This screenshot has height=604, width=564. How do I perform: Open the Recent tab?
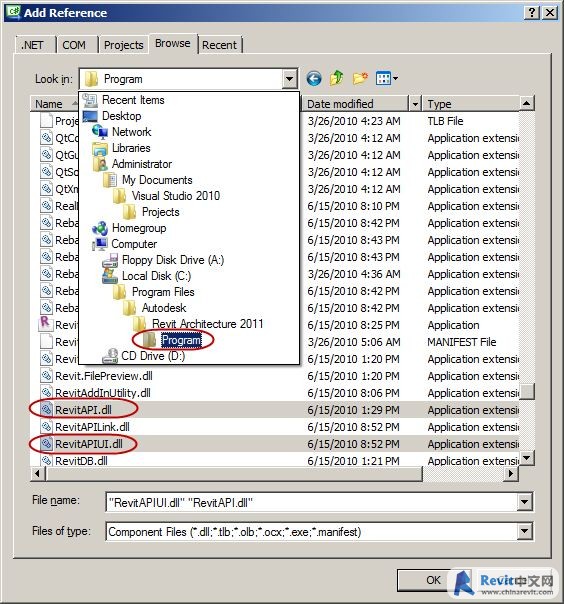click(219, 45)
